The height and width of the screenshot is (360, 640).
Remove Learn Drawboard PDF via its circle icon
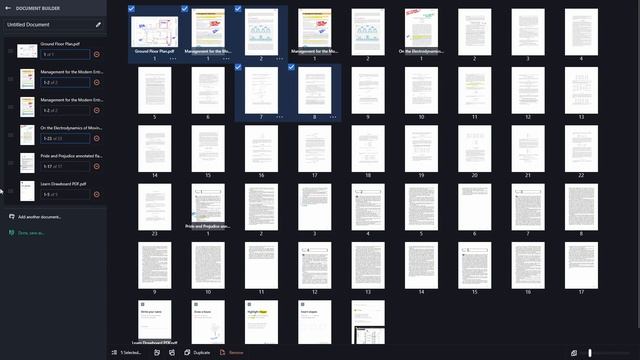point(97,195)
